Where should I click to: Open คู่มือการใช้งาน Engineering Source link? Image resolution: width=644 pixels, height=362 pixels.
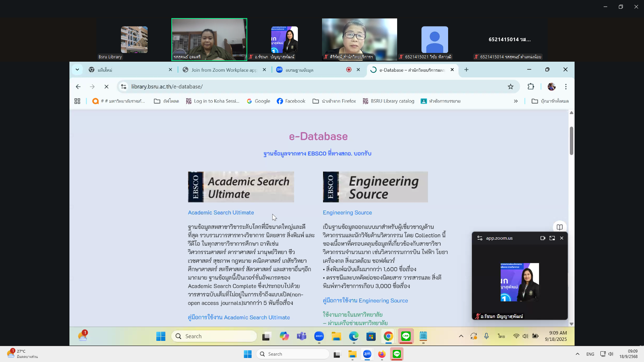(365, 301)
